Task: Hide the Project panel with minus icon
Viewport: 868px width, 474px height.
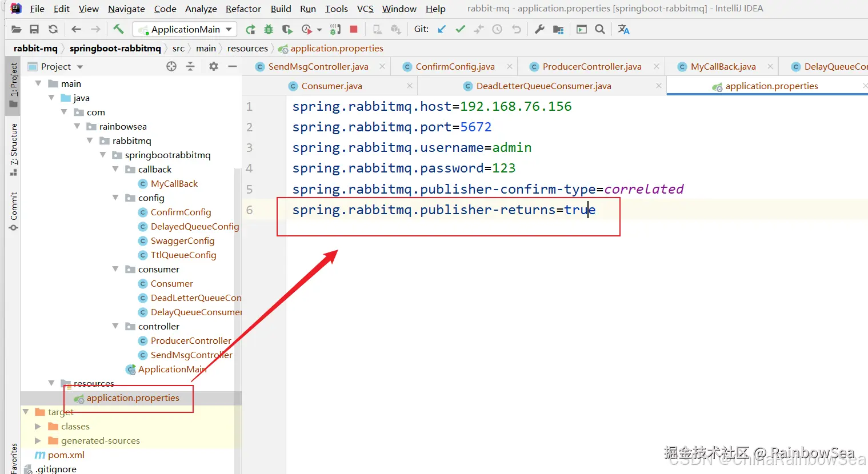Action: tap(233, 66)
